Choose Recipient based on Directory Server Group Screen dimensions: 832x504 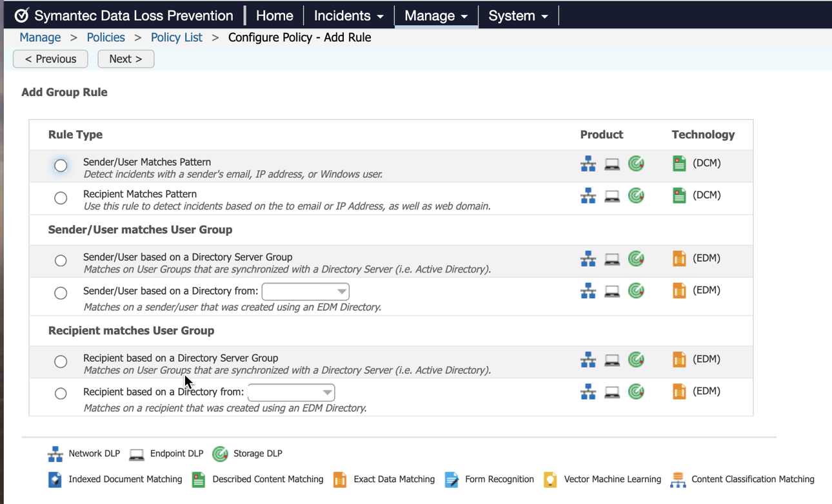tap(61, 362)
